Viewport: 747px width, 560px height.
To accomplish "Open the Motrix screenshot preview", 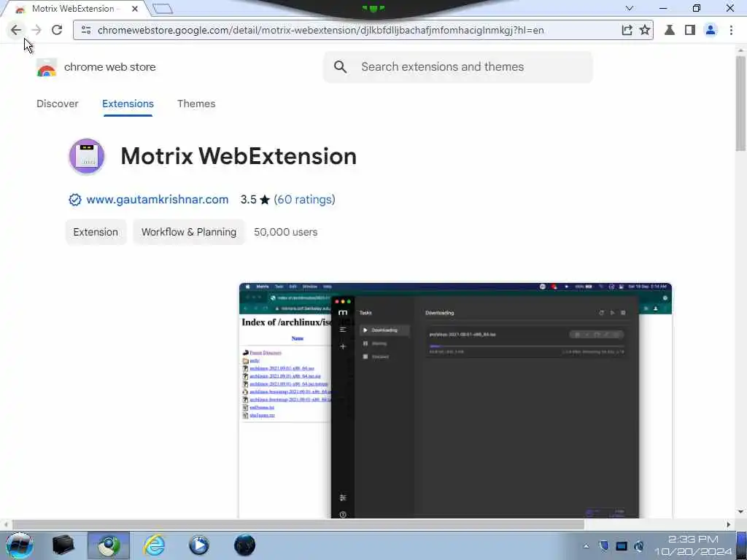I will (455, 400).
